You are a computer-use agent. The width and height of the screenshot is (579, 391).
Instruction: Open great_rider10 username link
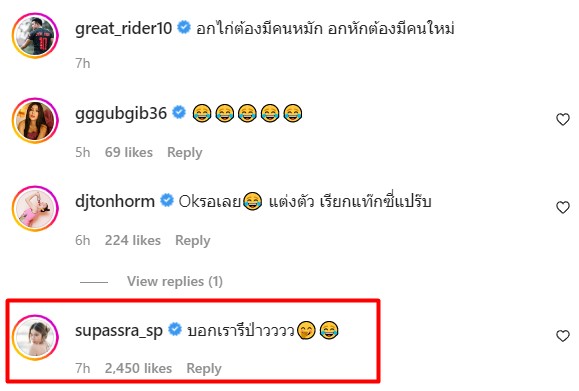point(124,28)
